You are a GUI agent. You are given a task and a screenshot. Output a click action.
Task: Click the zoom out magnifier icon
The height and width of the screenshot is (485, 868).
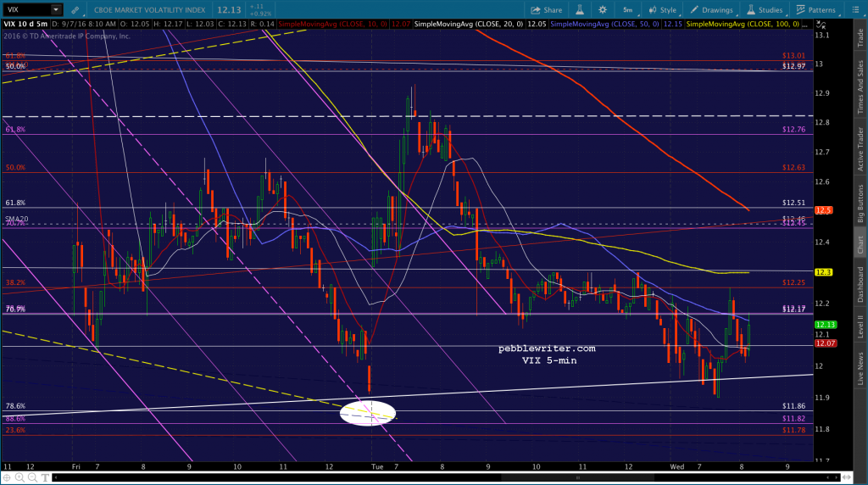point(32,477)
